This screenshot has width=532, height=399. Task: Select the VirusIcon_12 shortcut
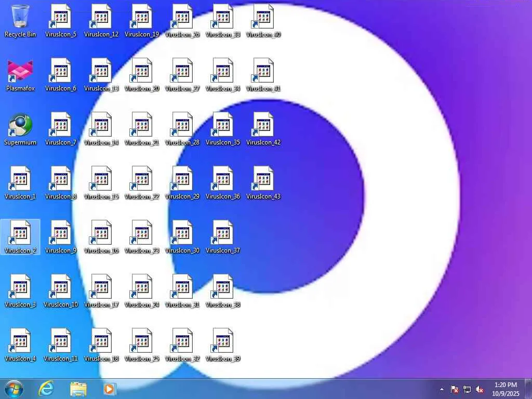(101, 21)
